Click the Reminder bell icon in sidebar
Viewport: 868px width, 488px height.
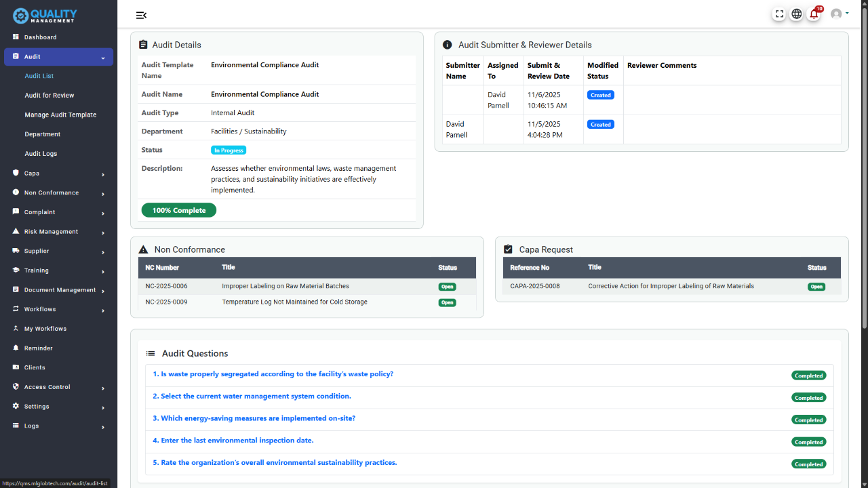[x=16, y=348]
